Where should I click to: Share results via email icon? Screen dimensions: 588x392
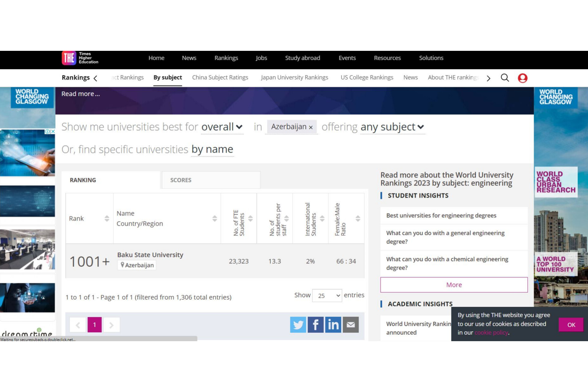pos(351,325)
